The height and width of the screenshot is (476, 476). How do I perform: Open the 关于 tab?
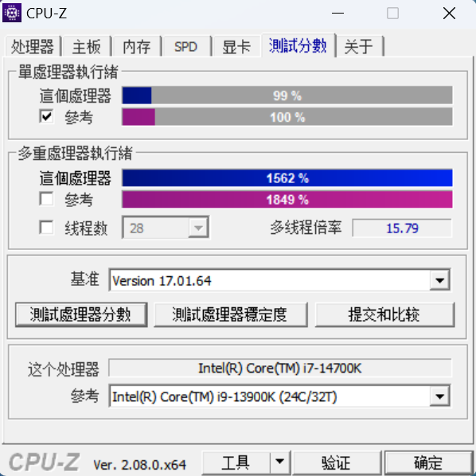click(359, 47)
